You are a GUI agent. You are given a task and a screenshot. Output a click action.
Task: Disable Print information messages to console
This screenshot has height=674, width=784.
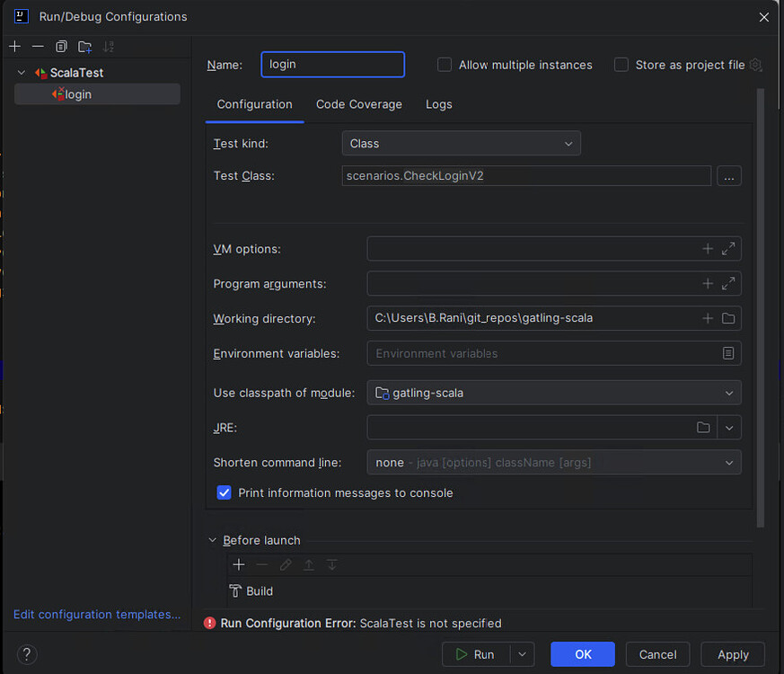(x=224, y=492)
